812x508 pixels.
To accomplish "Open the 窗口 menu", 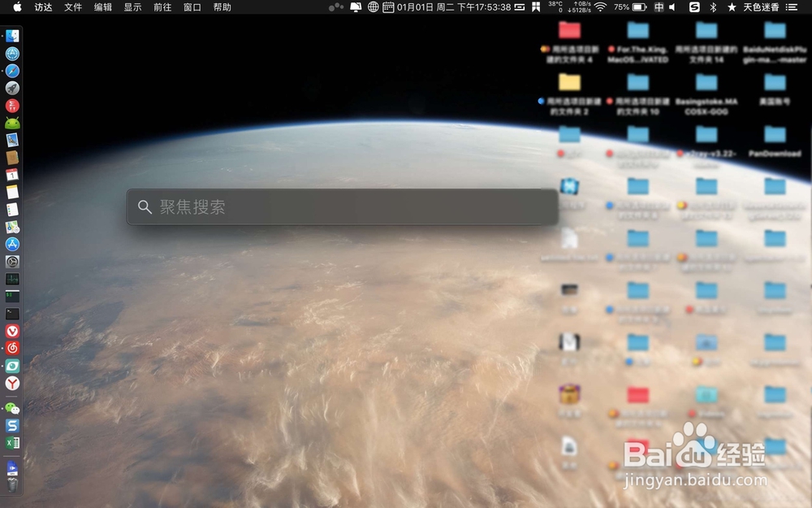I will (x=192, y=7).
